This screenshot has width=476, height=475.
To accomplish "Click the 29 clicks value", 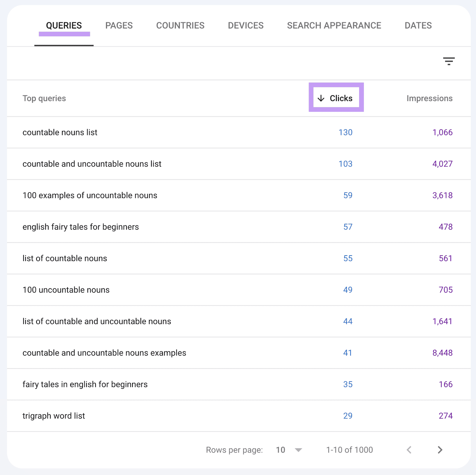I will [348, 416].
